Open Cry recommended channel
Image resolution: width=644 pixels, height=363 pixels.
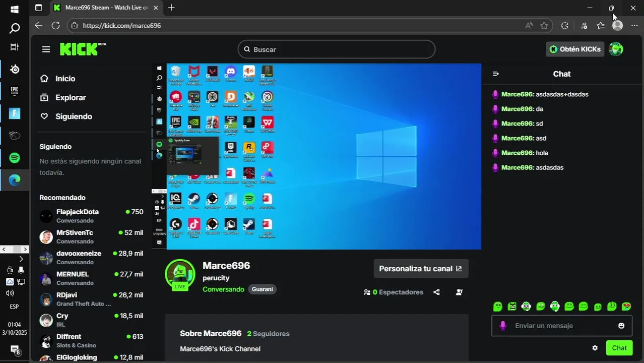coord(91,320)
